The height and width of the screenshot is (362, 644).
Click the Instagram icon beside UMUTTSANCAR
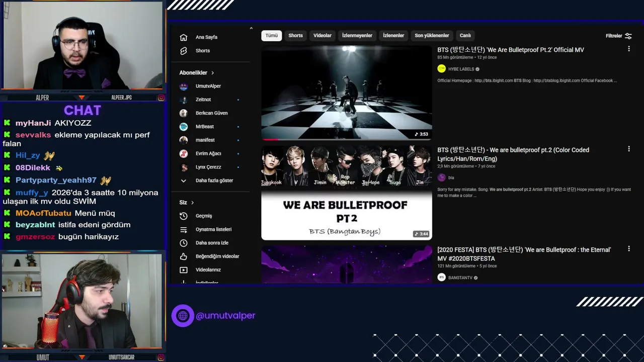(x=161, y=357)
